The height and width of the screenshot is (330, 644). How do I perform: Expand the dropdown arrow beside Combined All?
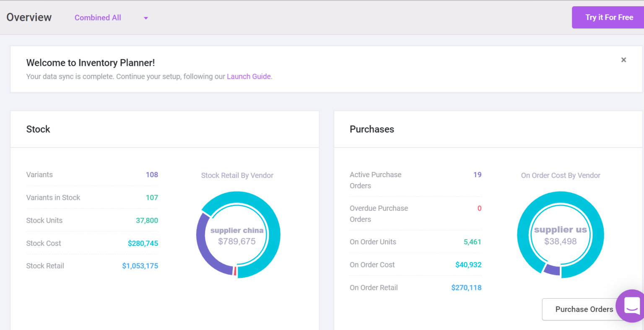pyautogui.click(x=145, y=18)
